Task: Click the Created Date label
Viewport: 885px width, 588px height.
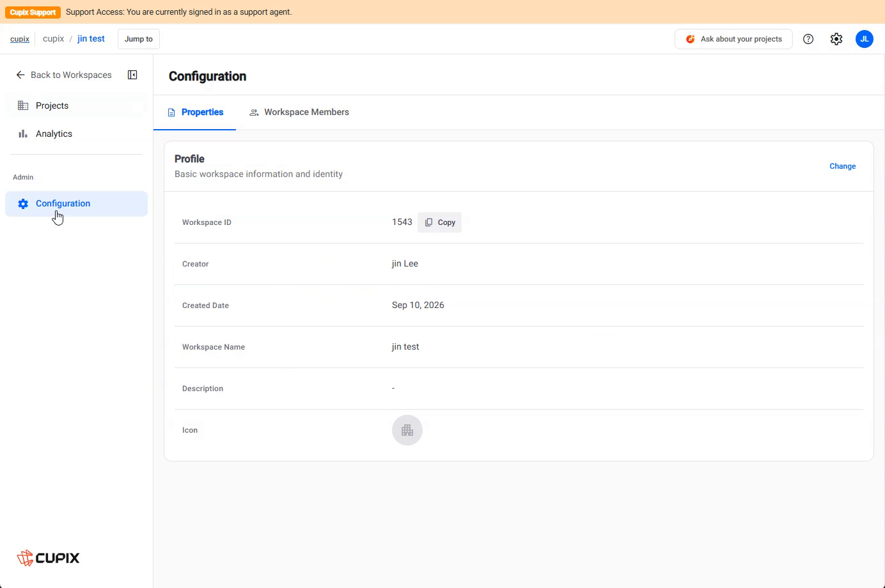Action: point(205,306)
